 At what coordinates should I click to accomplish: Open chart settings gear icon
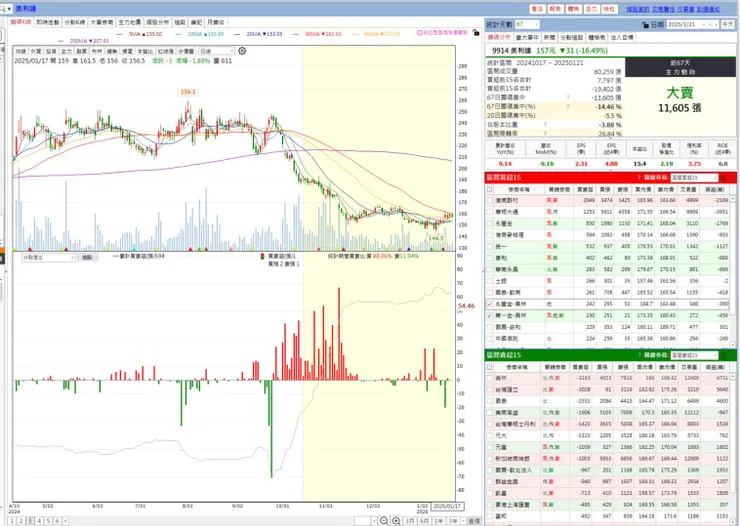pyautogui.click(x=242, y=51)
